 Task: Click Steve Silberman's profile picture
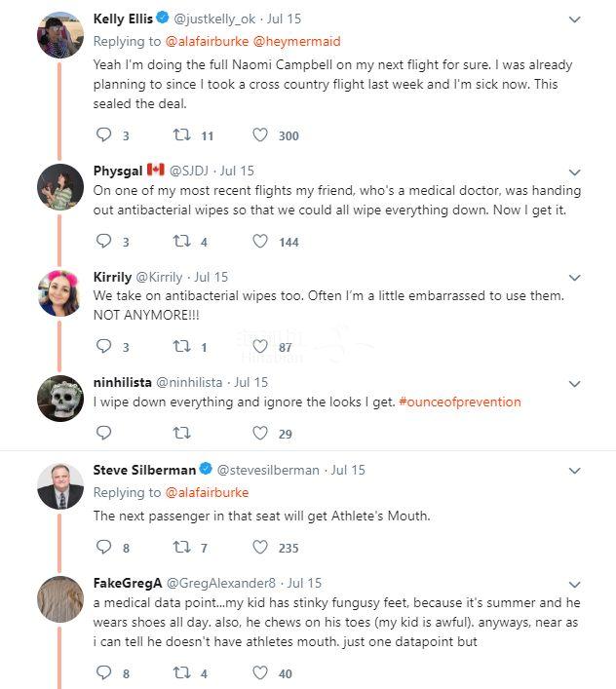pos(60,485)
